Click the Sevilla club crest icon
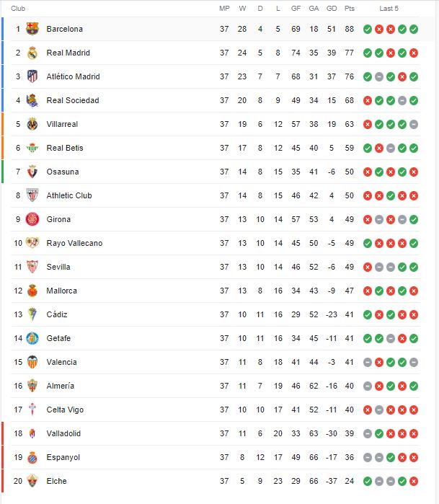Viewport: 439px width, 504px height. 32,267
